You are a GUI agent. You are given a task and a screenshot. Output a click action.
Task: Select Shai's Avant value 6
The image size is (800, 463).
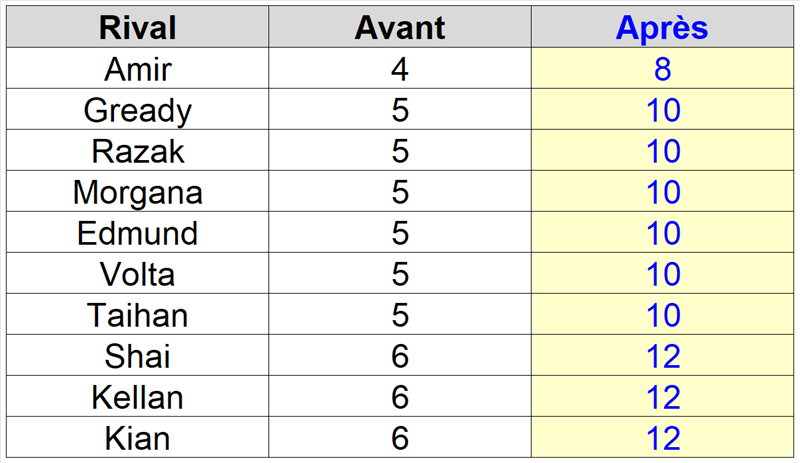point(400,357)
